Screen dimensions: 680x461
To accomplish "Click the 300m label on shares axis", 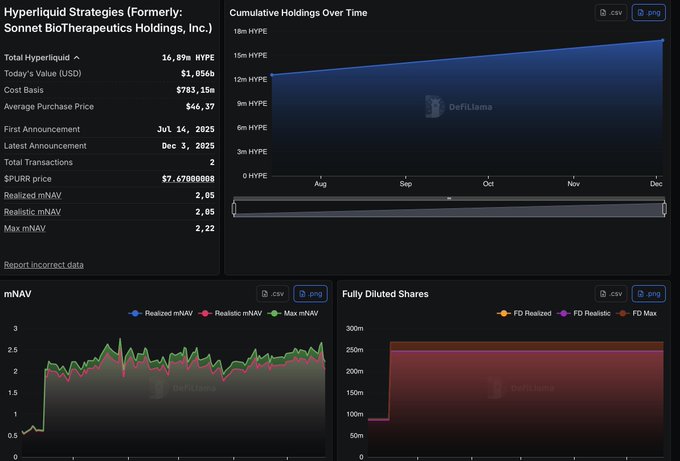I will (354, 328).
